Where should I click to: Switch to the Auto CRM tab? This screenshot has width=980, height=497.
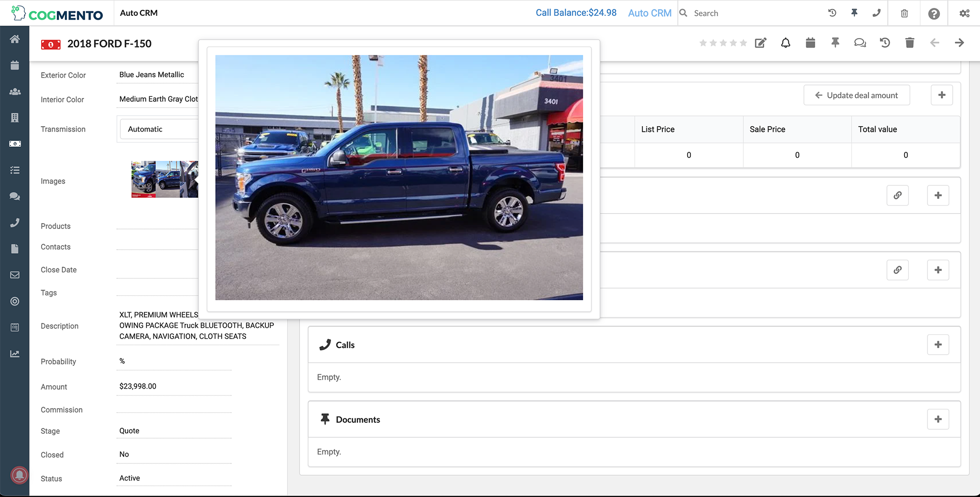point(649,13)
